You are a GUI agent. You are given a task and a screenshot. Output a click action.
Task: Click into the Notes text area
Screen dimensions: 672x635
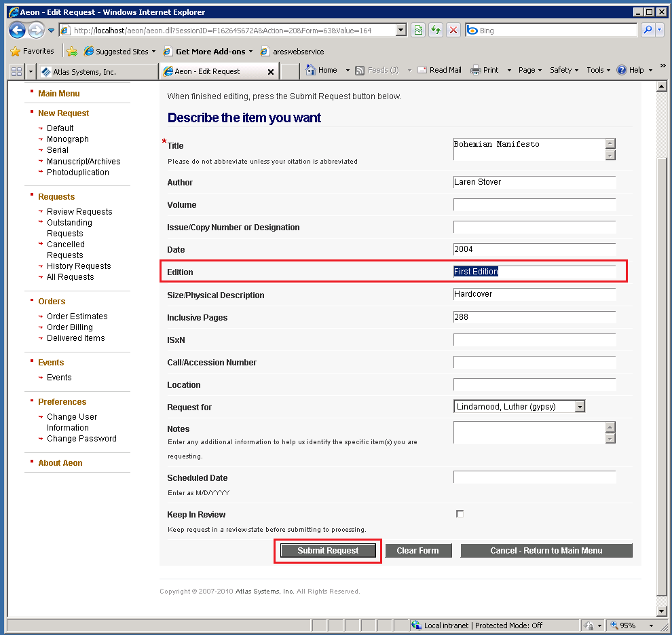529,433
